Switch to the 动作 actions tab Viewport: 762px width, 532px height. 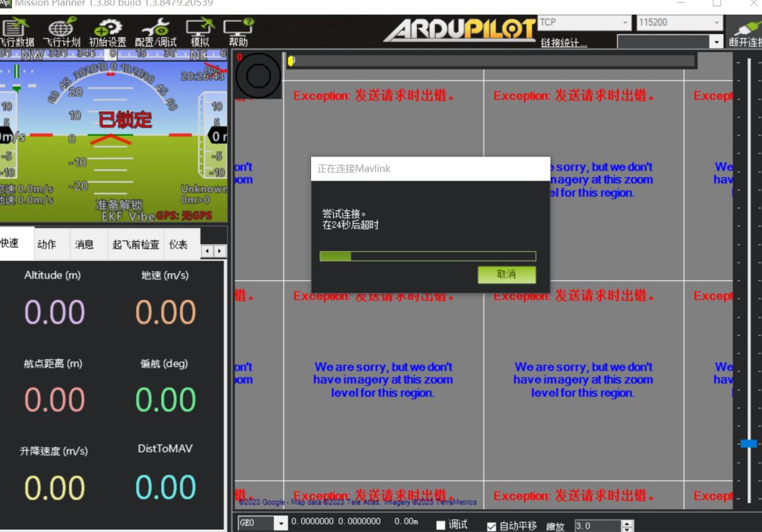[47, 244]
